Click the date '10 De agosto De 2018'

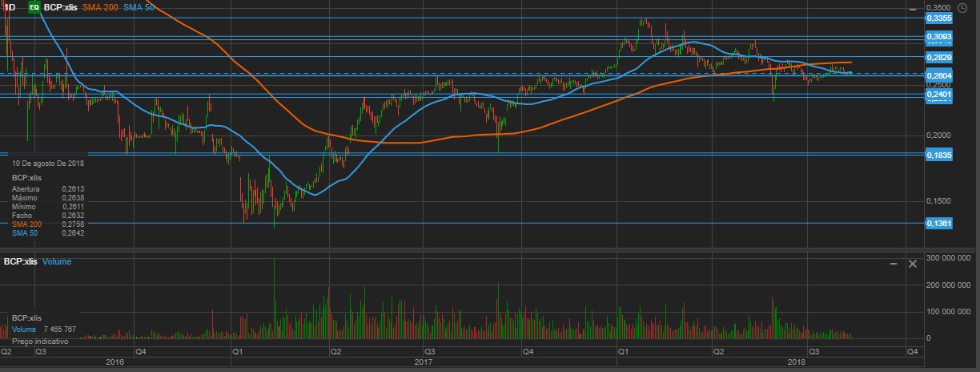48,163
